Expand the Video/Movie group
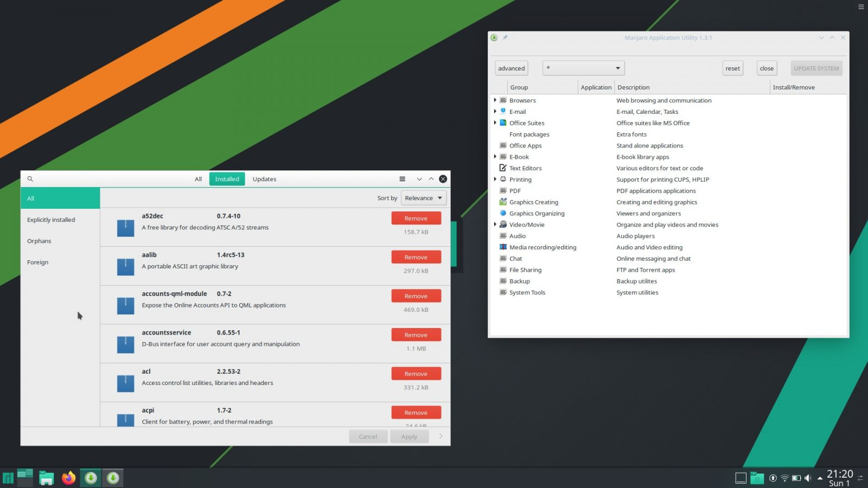Viewport: 868px width, 488px height. pos(495,224)
